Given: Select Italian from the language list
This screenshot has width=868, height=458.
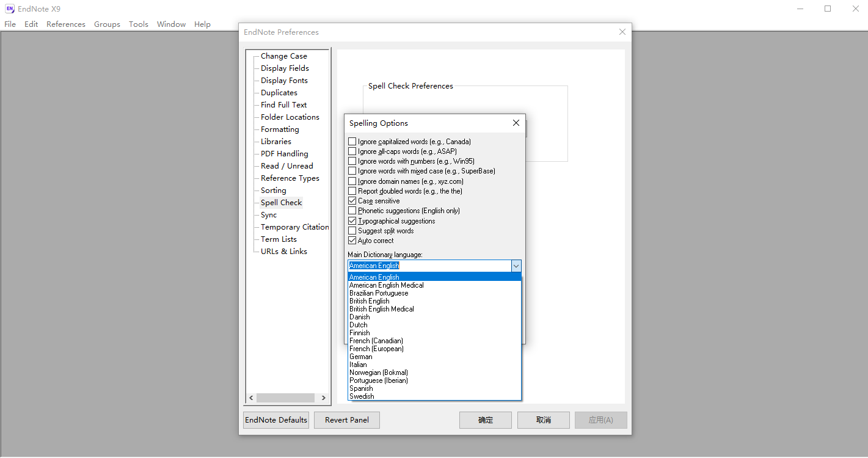Looking at the screenshot, I should [434, 365].
